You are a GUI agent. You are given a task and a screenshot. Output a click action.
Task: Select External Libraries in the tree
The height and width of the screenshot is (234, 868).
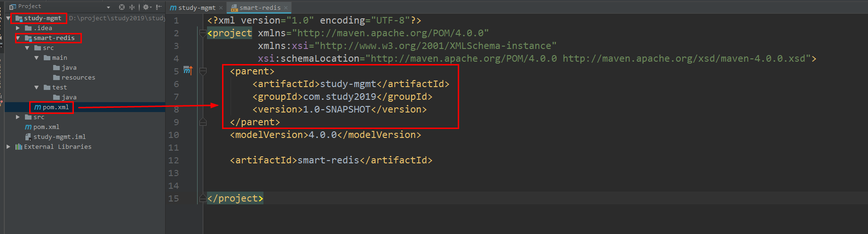57,147
